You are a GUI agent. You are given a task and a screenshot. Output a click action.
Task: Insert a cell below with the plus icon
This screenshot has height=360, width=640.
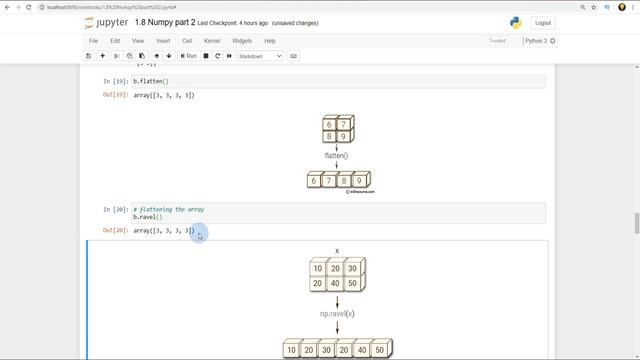click(x=102, y=56)
